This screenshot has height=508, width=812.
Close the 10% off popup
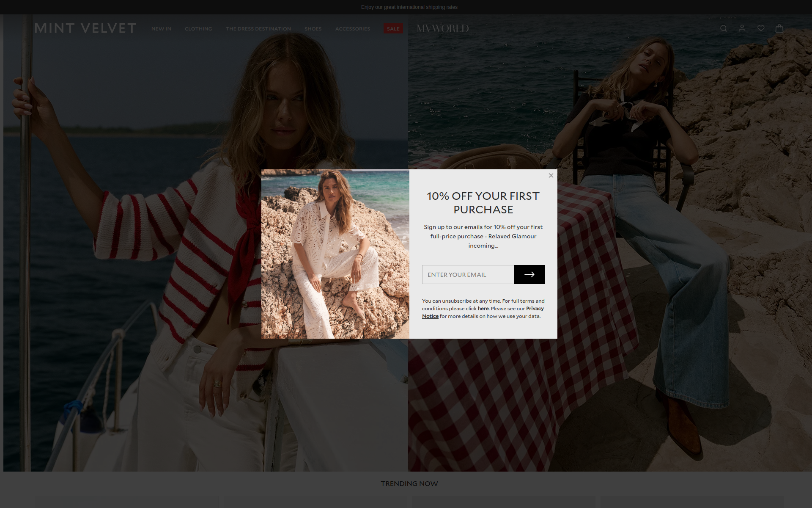pyautogui.click(x=551, y=176)
